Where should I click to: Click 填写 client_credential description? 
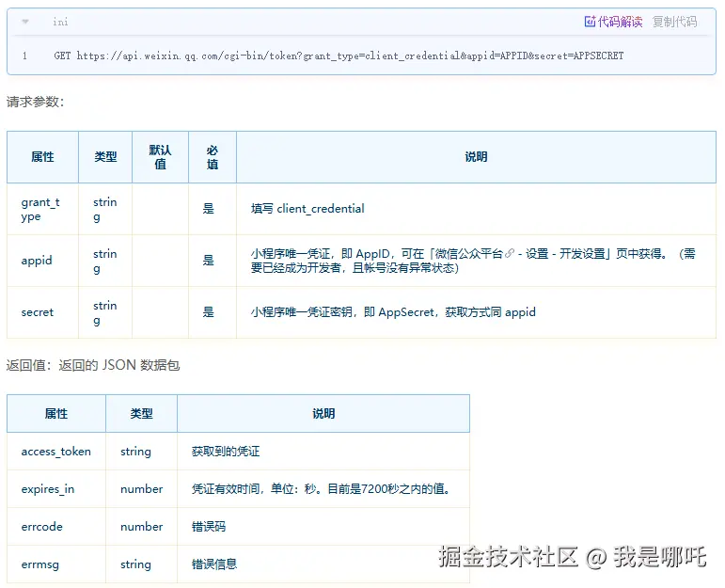tap(307, 209)
